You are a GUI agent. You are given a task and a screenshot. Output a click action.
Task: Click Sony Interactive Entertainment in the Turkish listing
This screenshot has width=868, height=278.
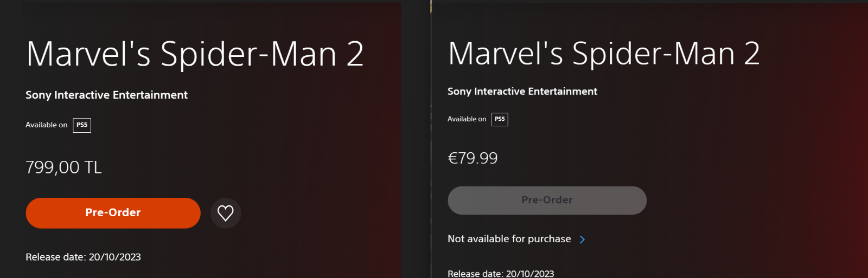106,95
